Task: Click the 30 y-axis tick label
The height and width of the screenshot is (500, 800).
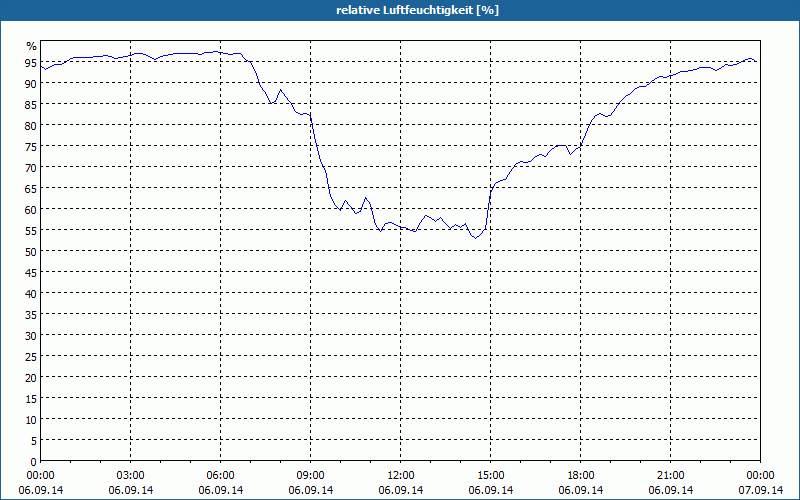Action: point(30,335)
